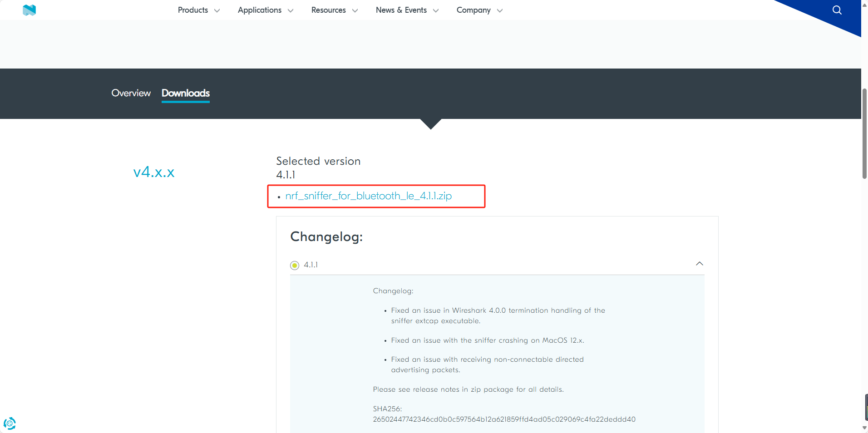The width and height of the screenshot is (868, 433).
Task: Expand the Applications menu
Action: pyautogui.click(x=260, y=10)
